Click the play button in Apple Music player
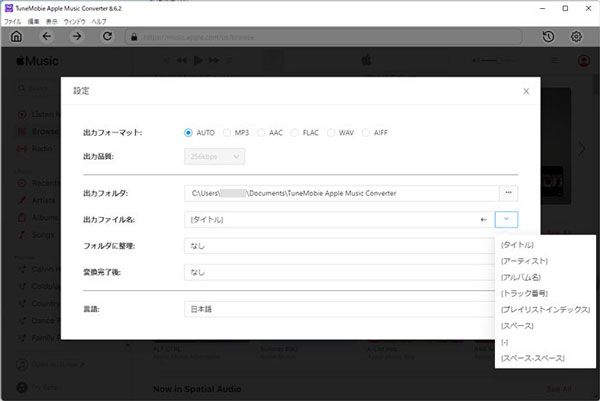 tap(198, 60)
